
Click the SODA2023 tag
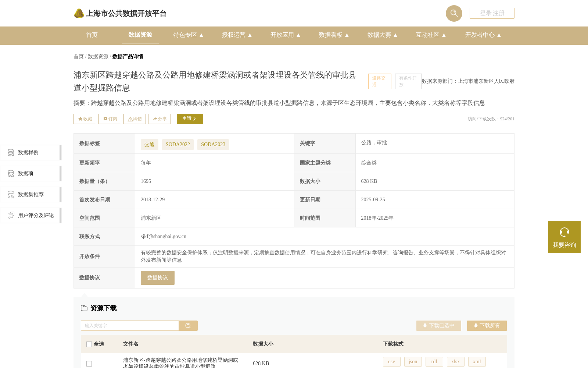[x=213, y=145]
